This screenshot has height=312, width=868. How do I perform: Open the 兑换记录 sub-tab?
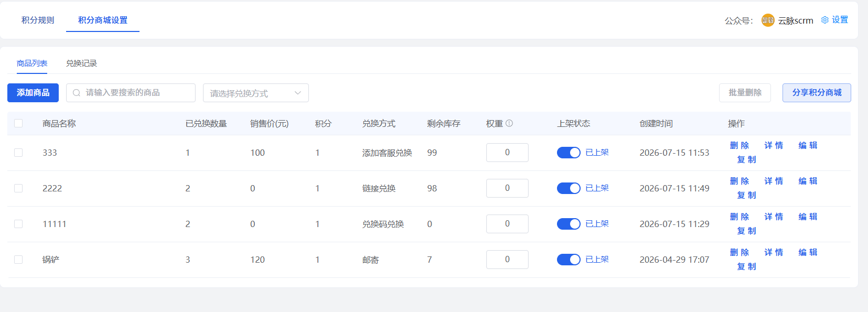pyautogui.click(x=81, y=63)
